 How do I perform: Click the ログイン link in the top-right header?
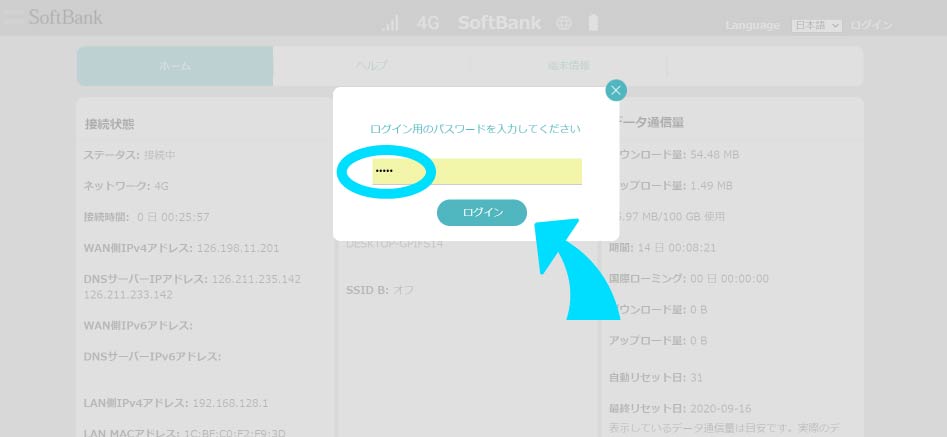[x=871, y=25]
